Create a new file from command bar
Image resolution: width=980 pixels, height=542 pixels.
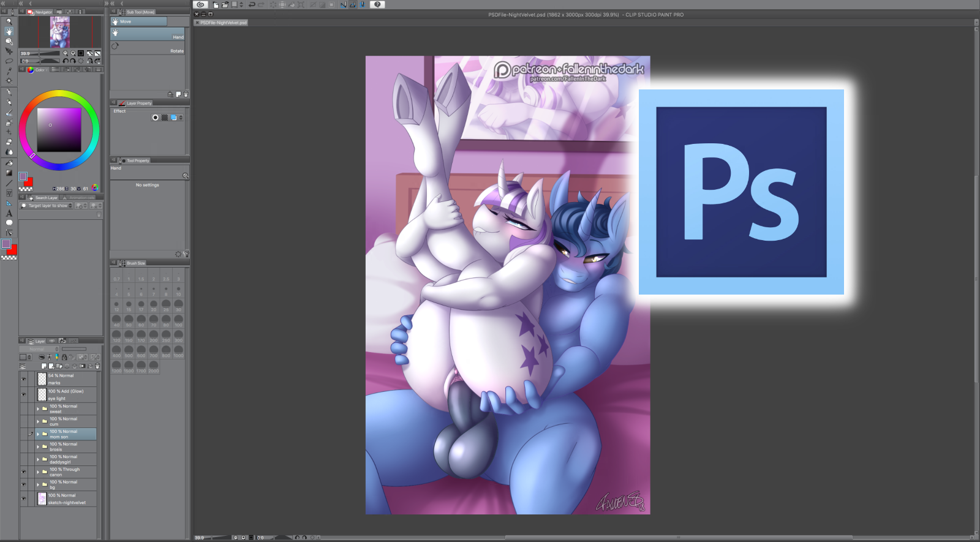pyautogui.click(x=216, y=4)
